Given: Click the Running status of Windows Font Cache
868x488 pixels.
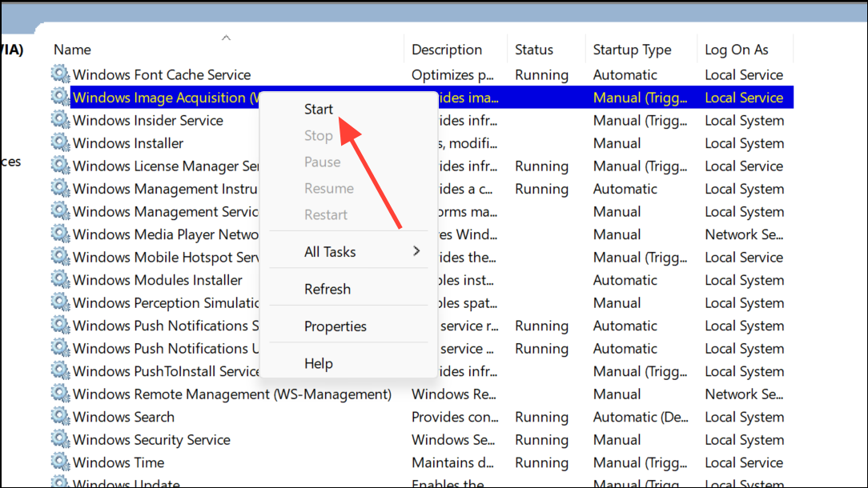Looking at the screenshot, I should (541, 74).
